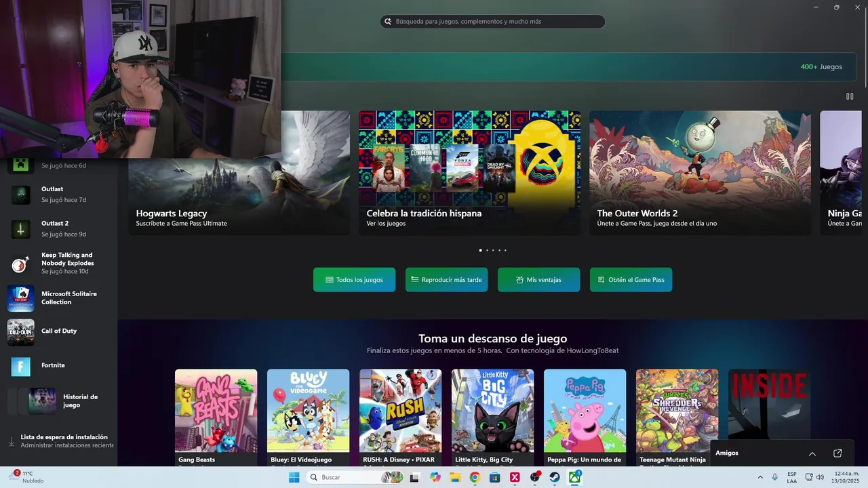Click the Todos los juegos button
Viewport: 868px width, 488px height.
354,280
